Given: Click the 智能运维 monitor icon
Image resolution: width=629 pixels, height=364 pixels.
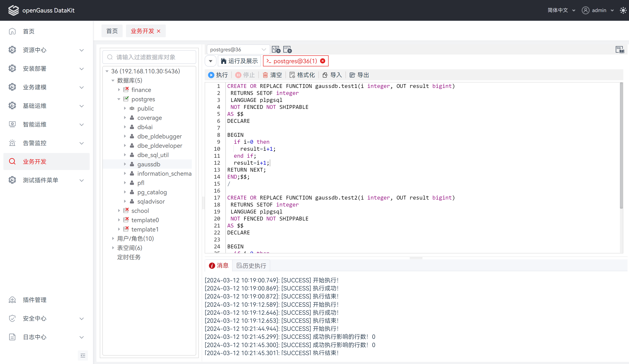Looking at the screenshot, I should click(x=12, y=124).
